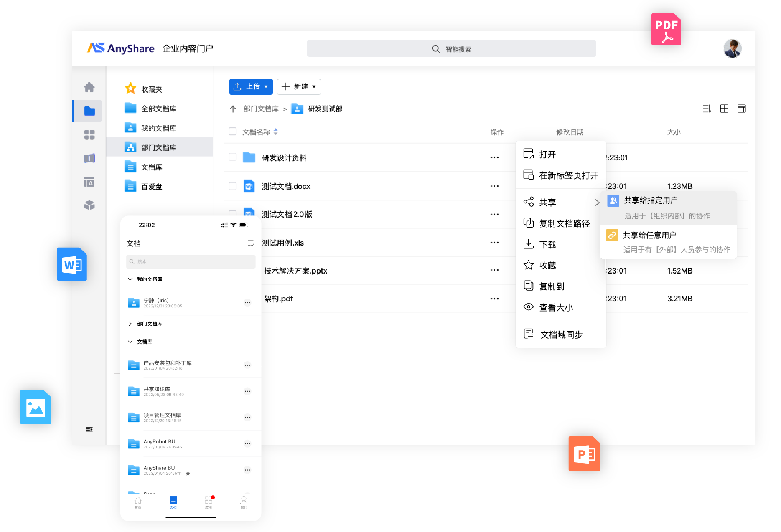Choose 在新标签页打开 from the context menu
The image size is (781, 532).
pos(561,175)
